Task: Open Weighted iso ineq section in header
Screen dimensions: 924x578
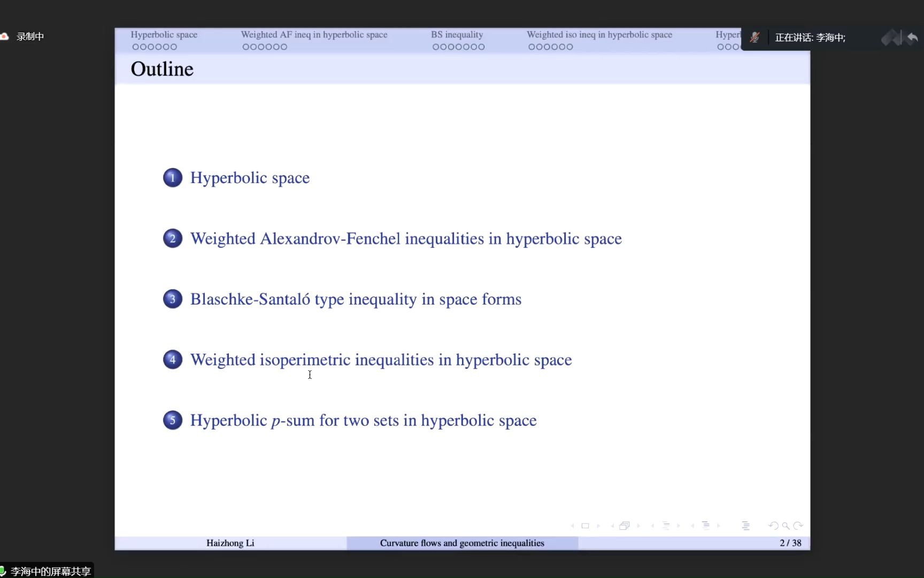Action: pyautogui.click(x=599, y=35)
